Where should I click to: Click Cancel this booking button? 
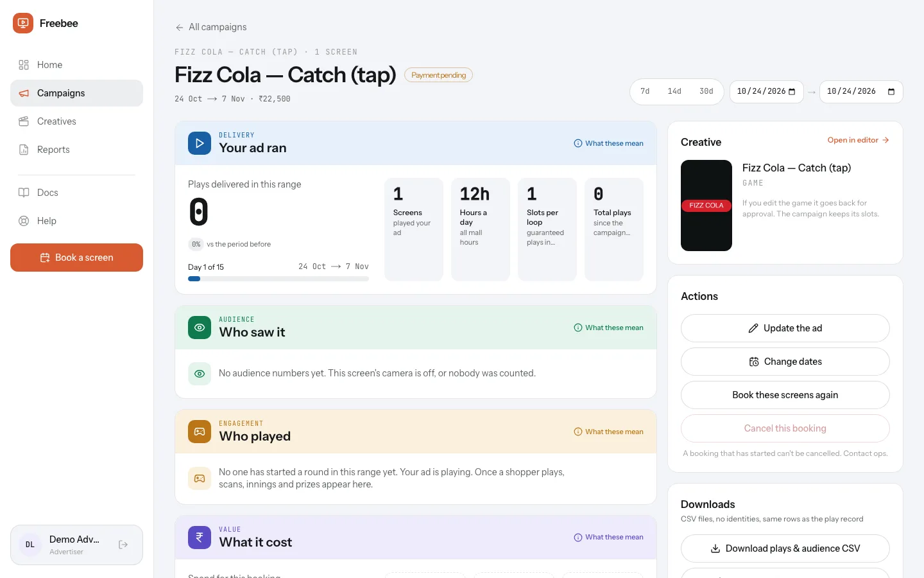pyautogui.click(x=785, y=428)
